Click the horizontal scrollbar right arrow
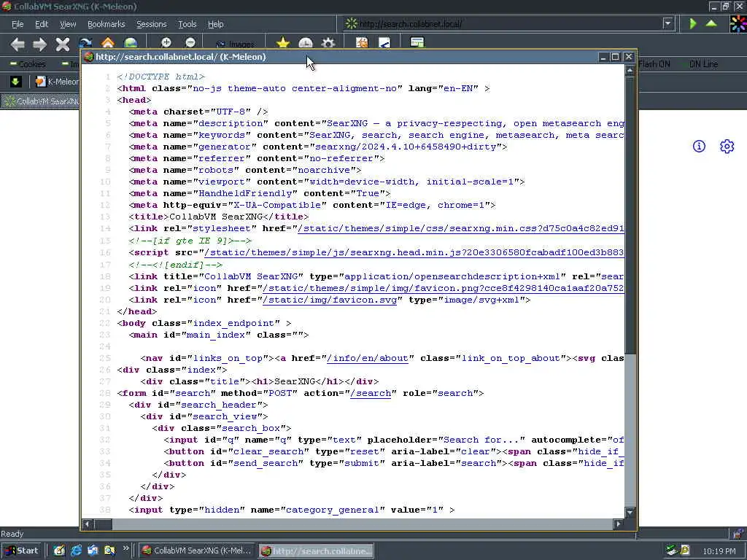 [x=619, y=524]
